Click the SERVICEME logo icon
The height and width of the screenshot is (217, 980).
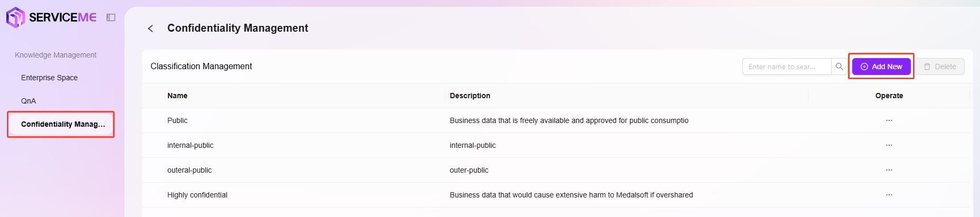(15, 17)
